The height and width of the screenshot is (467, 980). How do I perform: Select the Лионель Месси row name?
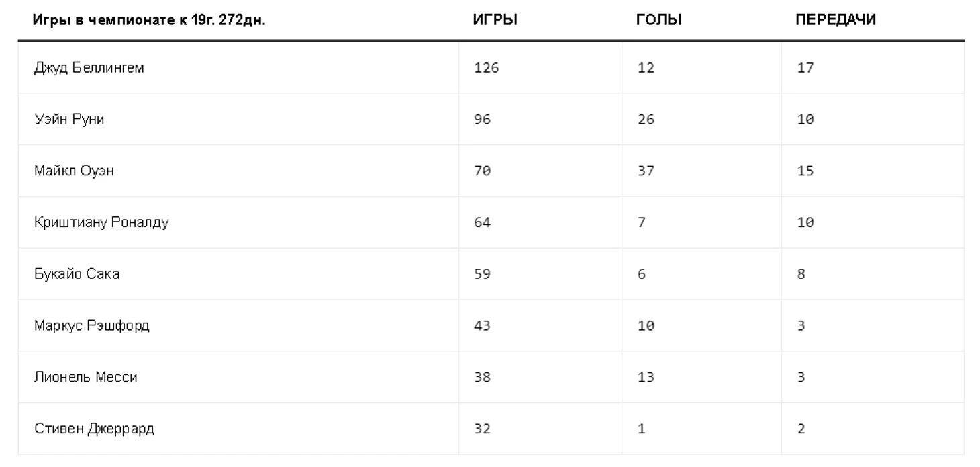86,377
